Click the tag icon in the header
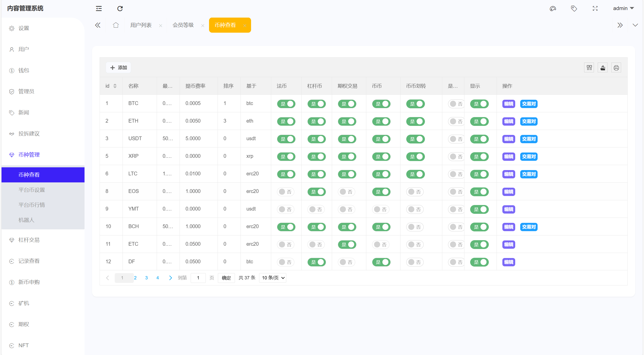This screenshot has height=355, width=644. (x=574, y=8)
